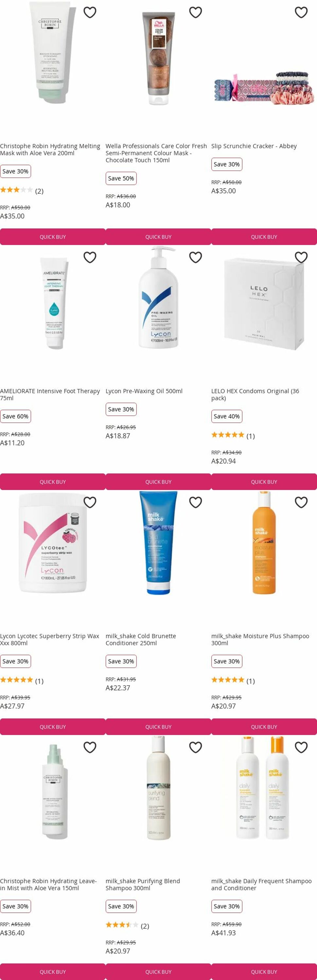
Task: Open Lycon Pre-Waxing Oil 500ml product link
Action: pos(144,391)
